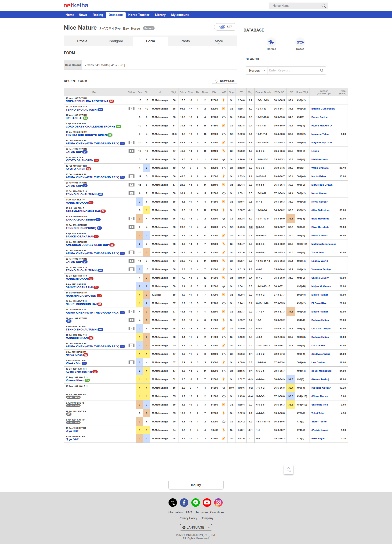Open the Horses search type dropdown
The height and width of the screenshot is (544, 392).
[256, 71]
